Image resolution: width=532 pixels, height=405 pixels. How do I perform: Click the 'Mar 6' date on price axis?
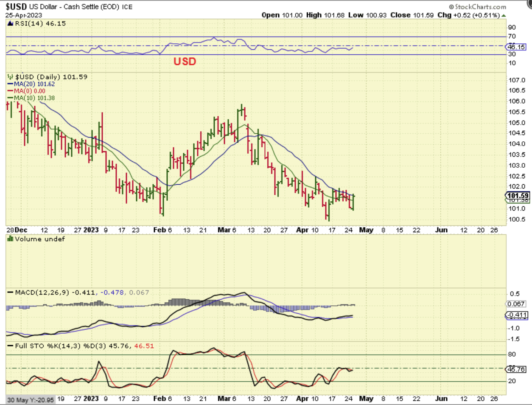point(227,230)
